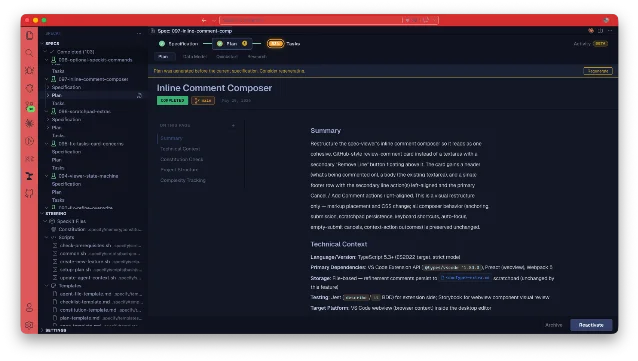The width and height of the screenshot is (638, 361).
Task: Click the Tasks progress percentage pill
Action: (275, 44)
